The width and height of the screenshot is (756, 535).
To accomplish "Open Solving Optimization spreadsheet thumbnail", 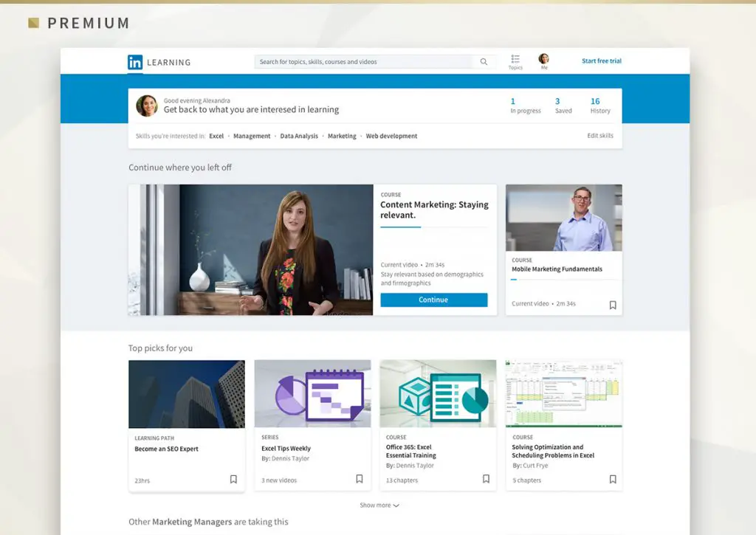I will click(x=563, y=393).
